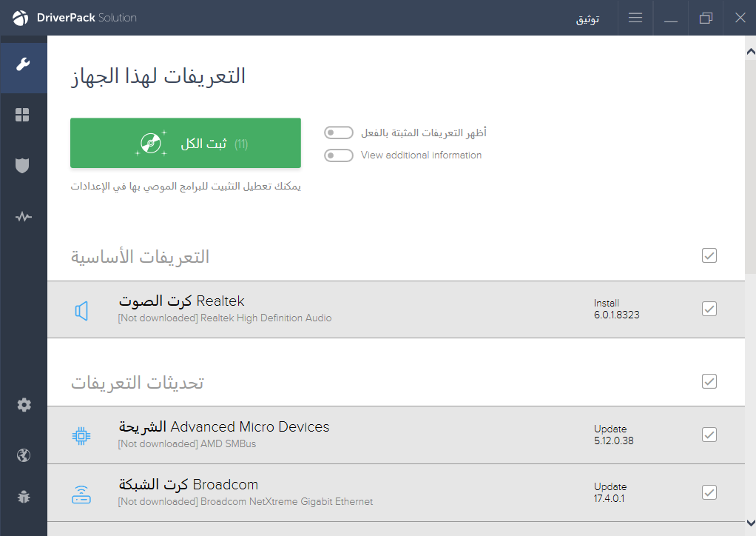The image size is (756, 536).
Task: Click the توثيق link in title bar
Action: click(x=588, y=19)
